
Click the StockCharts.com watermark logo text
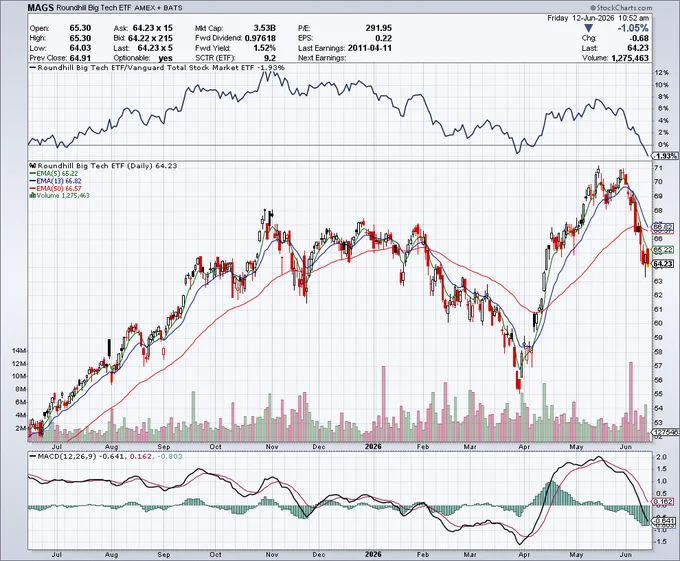point(621,8)
